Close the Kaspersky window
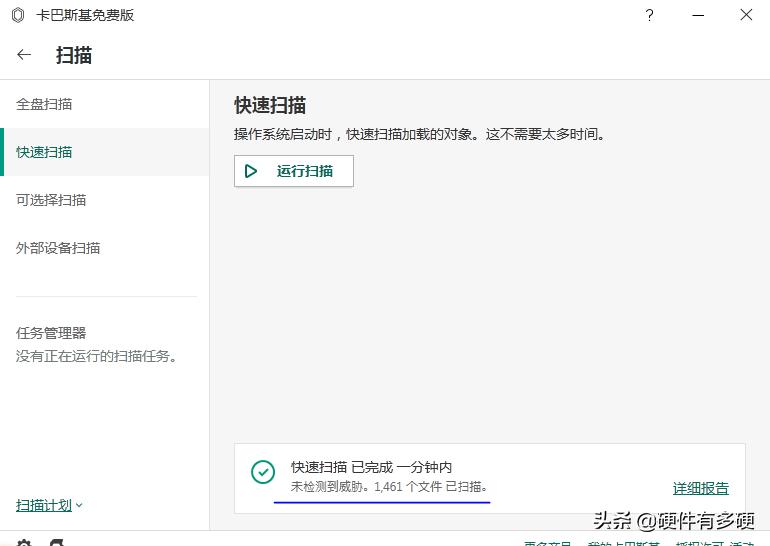This screenshot has width=770, height=546. coord(746,15)
